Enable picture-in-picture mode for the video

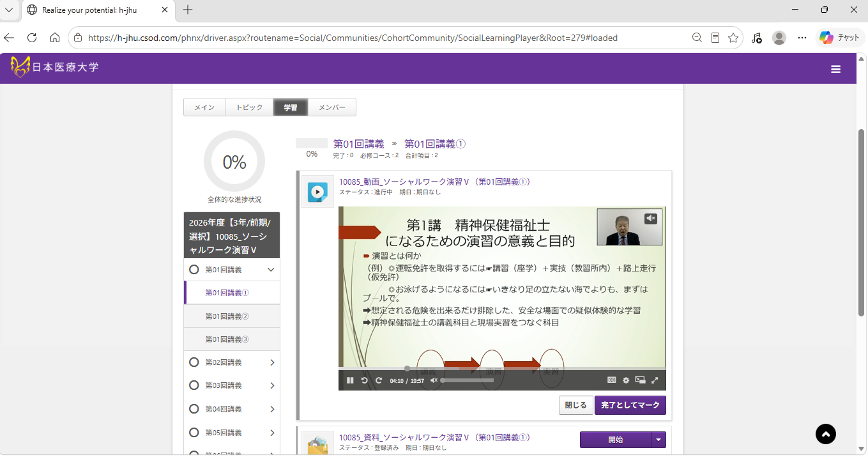click(x=640, y=380)
